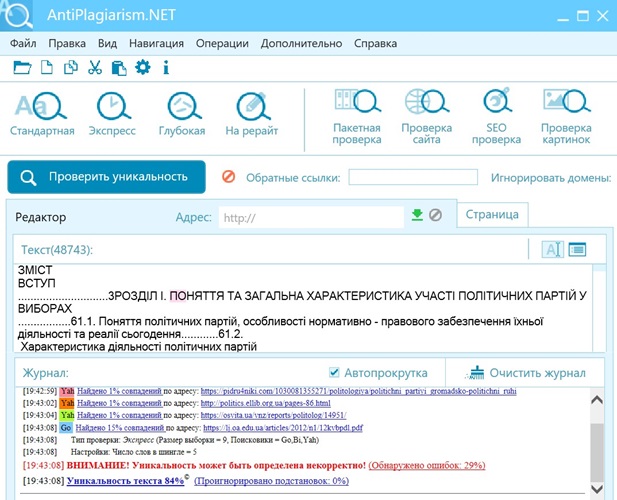Open the Справка menu
The image size is (617, 500).
coord(375,43)
